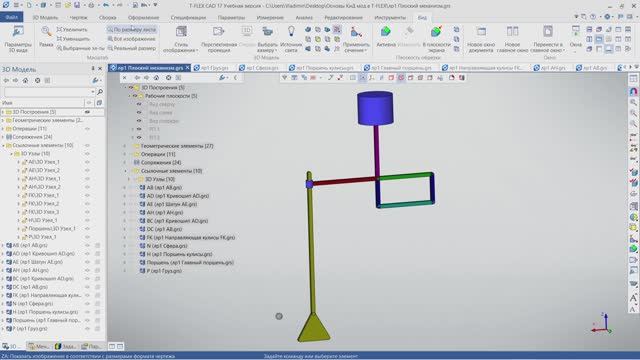Screen dimensions: 640x360
Task: Click save icon in quick access toolbar
Action: pos(77,5)
